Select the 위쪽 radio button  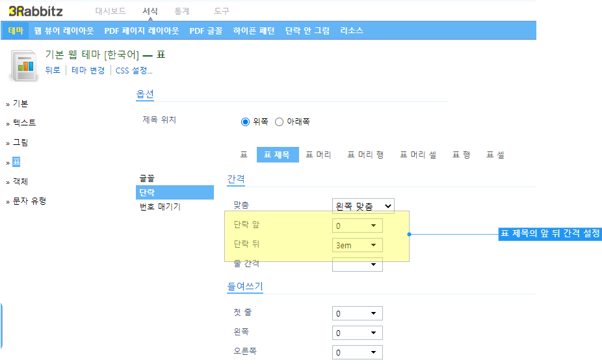click(245, 122)
